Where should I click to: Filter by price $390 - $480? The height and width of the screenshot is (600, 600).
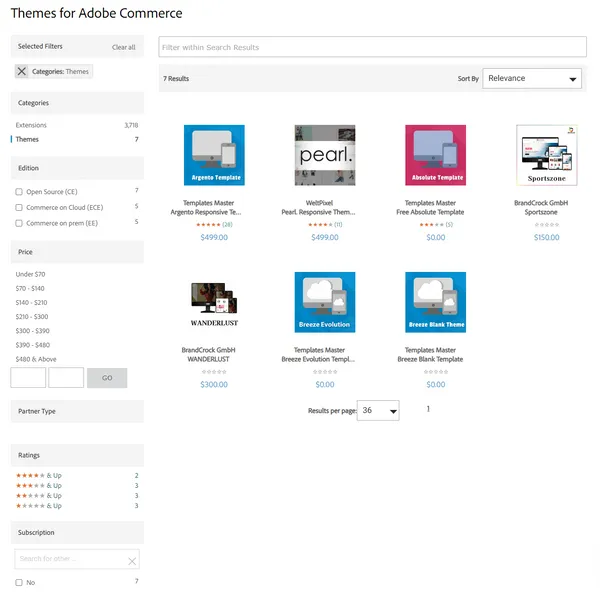[33, 345]
